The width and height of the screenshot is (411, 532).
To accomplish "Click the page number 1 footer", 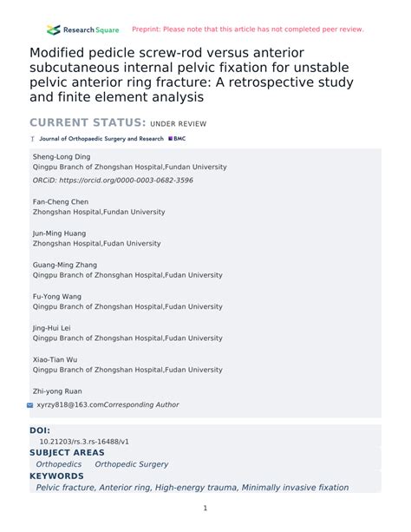I will coord(205,508).
